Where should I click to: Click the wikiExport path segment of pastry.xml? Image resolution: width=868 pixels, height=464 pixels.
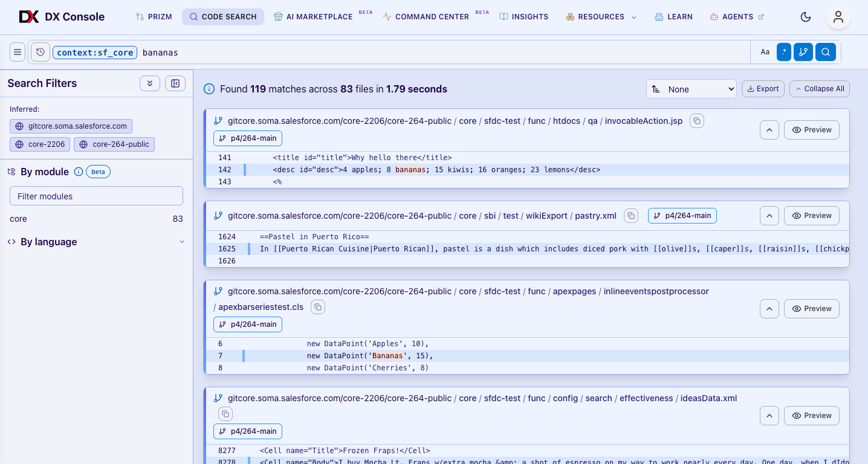pos(546,216)
